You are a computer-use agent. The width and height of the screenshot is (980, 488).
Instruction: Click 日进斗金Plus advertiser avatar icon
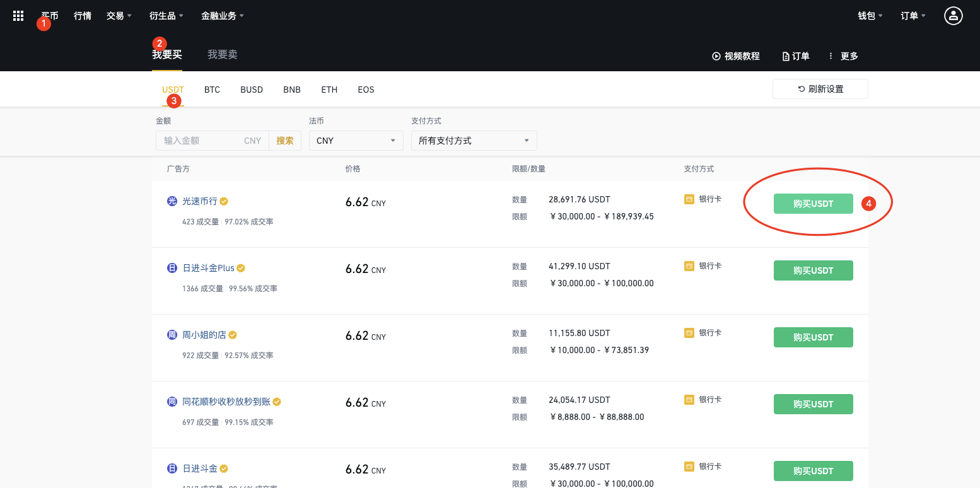(172, 268)
